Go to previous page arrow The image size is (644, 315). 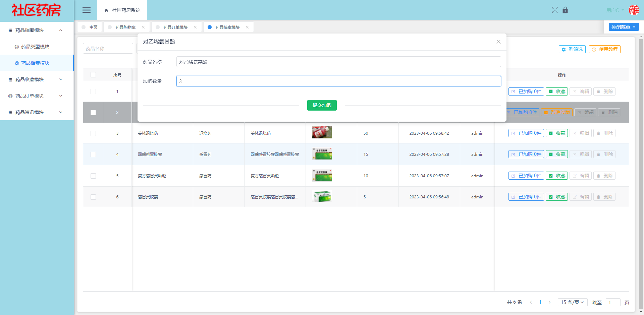tap(531, 302)
